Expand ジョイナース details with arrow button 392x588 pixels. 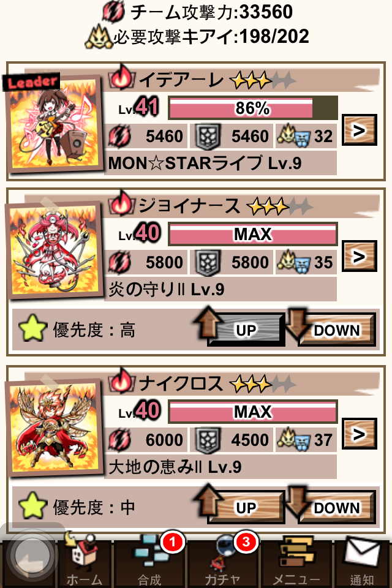(360, 256)
